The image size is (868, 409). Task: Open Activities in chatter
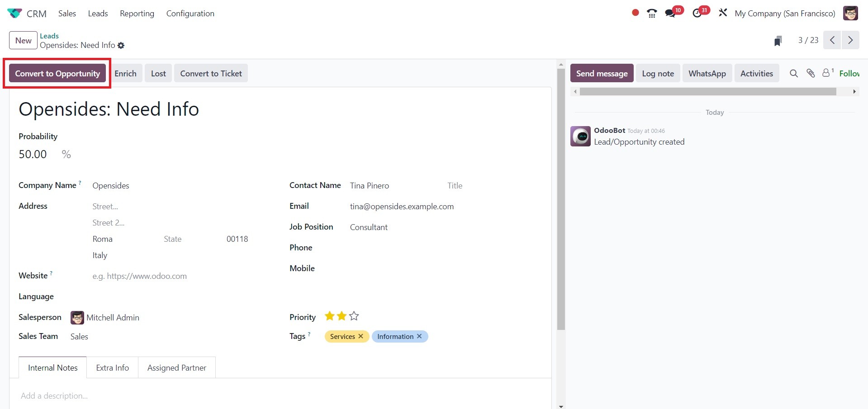click(757, 73)
